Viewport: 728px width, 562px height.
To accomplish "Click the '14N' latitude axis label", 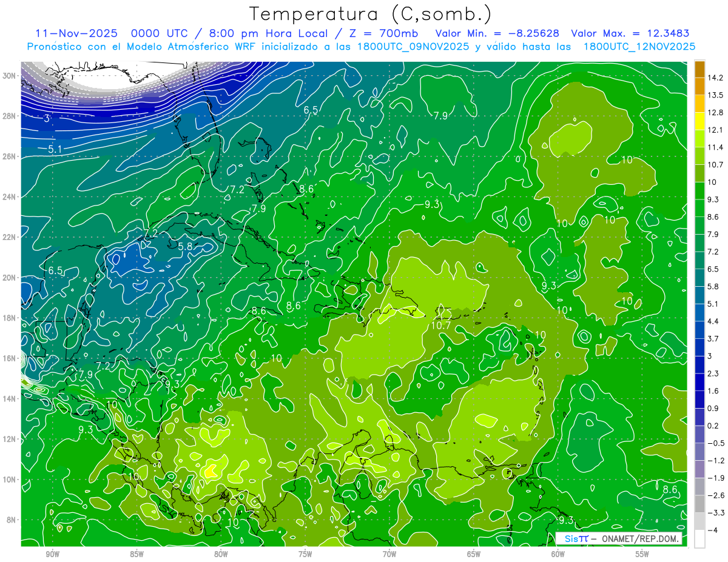I will coord(9,398).
